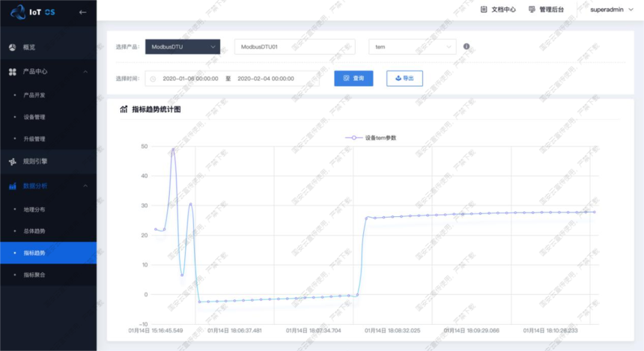The width and height of the screenshot is (644, 351).
Task: Open the tem parameter dropdown
Action: (x=413, y=47)
